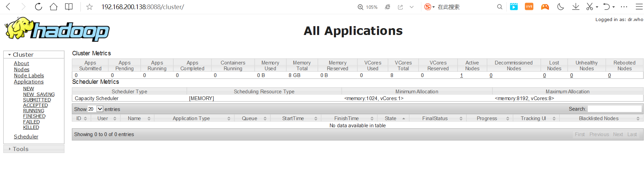Bookmark page with the star icon

click(x=89, y=7)
